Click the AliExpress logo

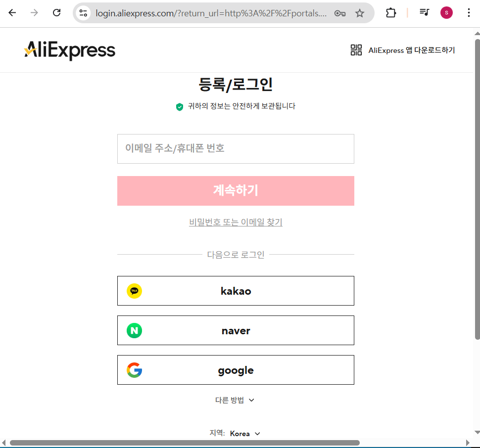tap(69, 50)
